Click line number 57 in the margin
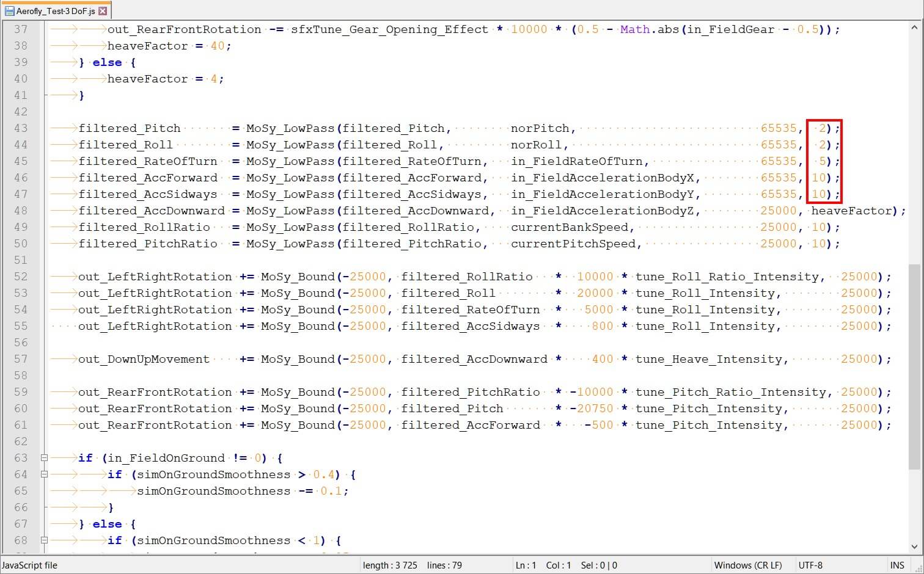Image resolution: width=924 pixels, height=574 pixels. tap(21, 359)
